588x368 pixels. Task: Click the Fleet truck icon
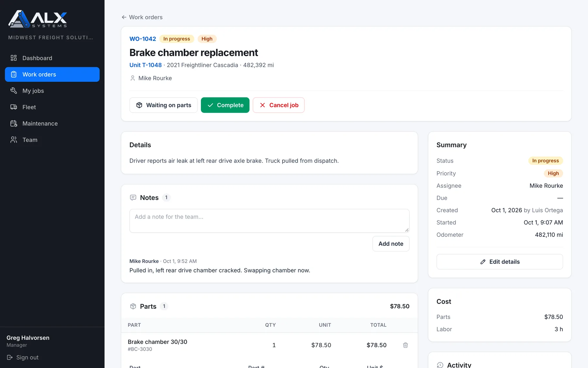pyautogui.click(x=14, y=107)
